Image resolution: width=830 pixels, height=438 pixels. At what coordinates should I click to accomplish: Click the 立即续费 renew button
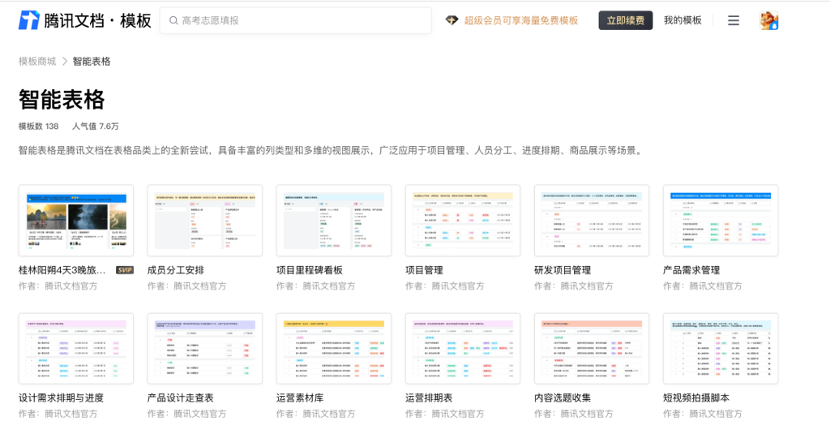(x=625, y=20)
